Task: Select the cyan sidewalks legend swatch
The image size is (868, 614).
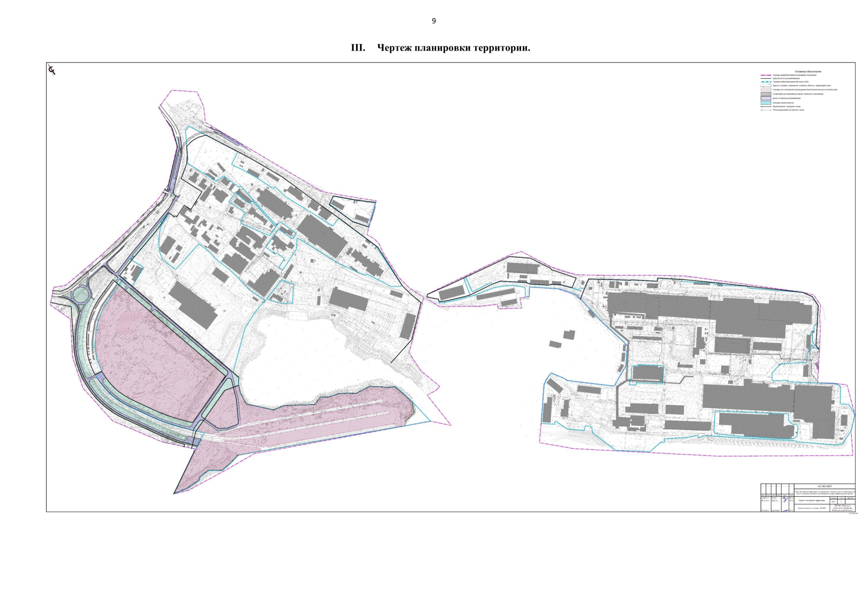Action: (766, 103)
